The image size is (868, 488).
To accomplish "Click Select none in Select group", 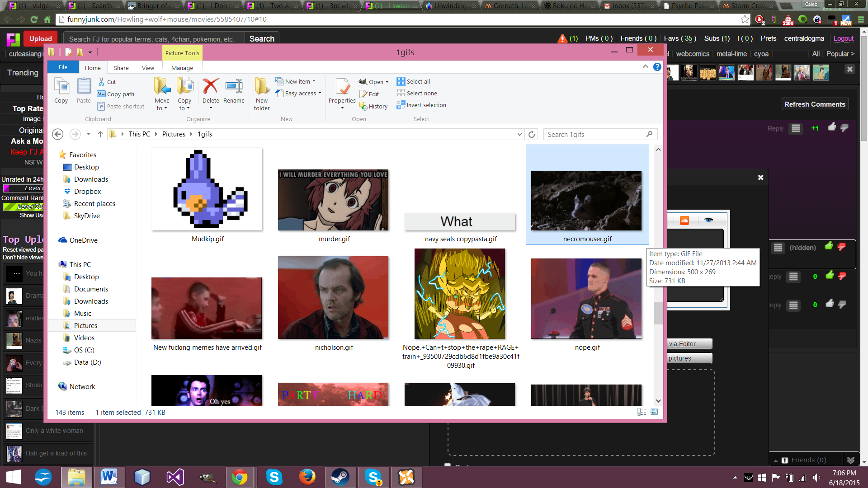I will [421, 93].
